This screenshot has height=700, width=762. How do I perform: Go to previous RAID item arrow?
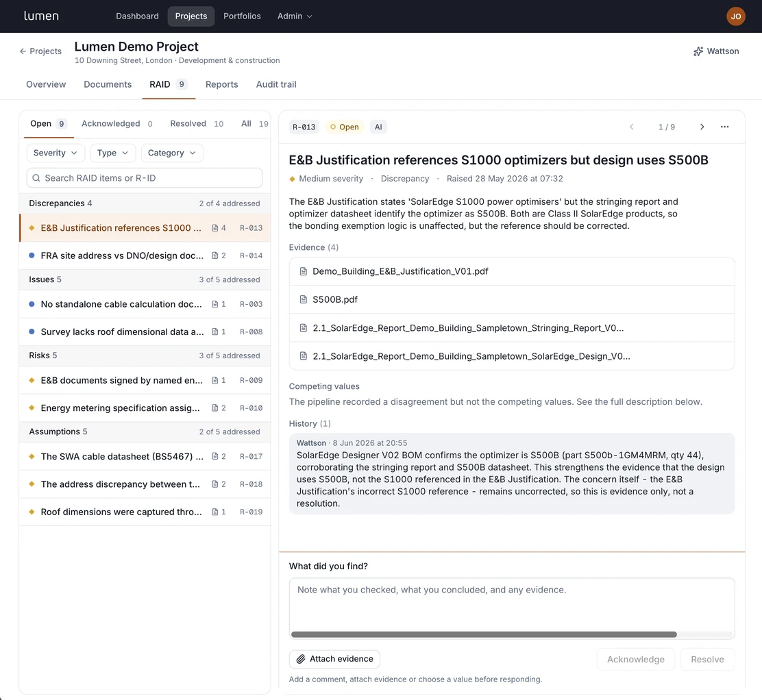pos(631,127)
